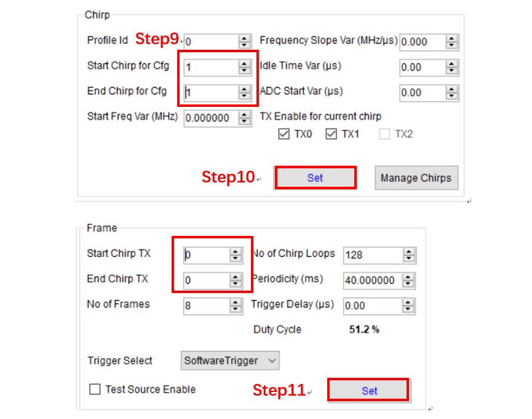Focus the Start Freq Var input field
Image resolution: width=532 pixels, height=419 pixels.
209,118
